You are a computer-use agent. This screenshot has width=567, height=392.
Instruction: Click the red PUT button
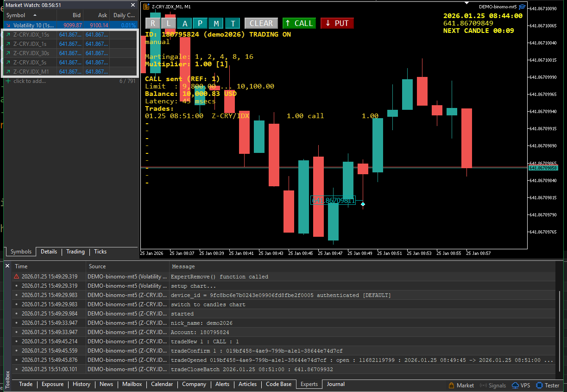pos(337,23)
